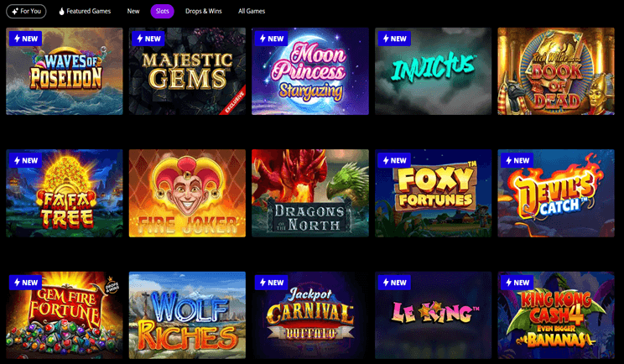
Task: Launch Waves of Poseidon game
Action: (65, 71)
